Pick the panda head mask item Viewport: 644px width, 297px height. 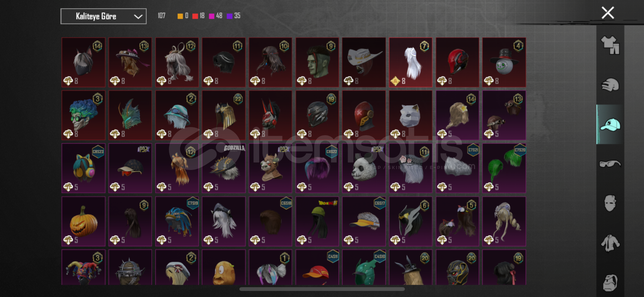click(364, 168)
